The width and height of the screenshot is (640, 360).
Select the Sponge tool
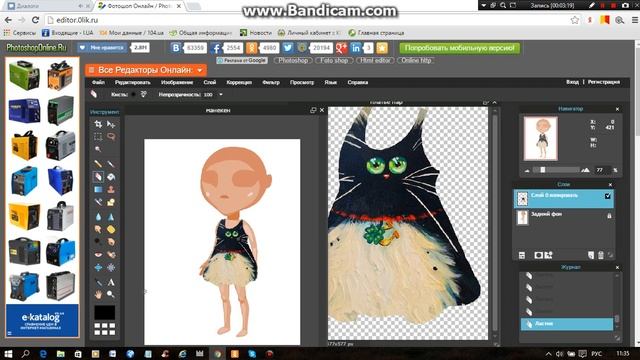(x=111, y=229)
